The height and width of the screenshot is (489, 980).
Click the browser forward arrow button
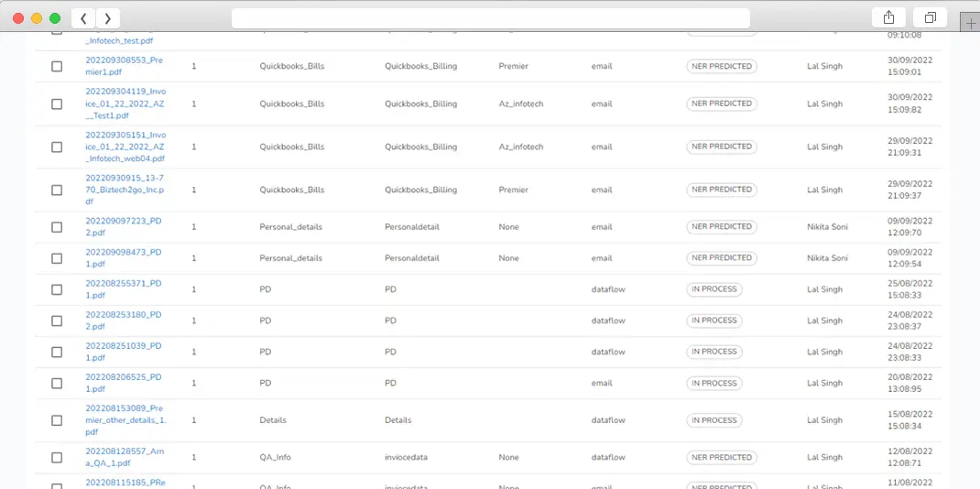coord(108,18)
